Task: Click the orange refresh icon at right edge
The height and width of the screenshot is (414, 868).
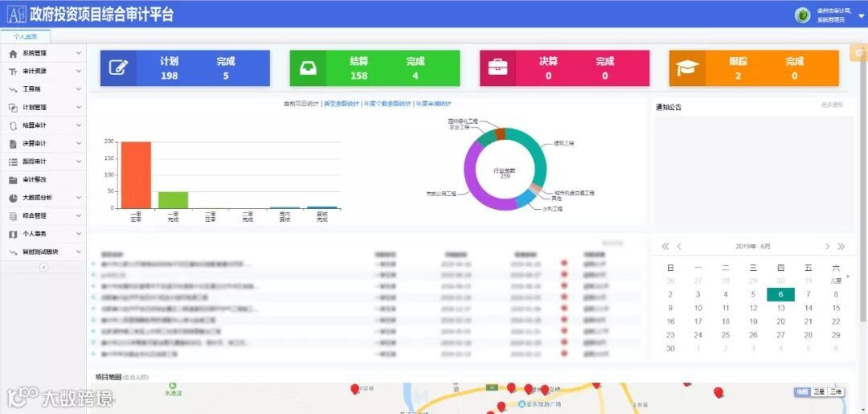Action: [x=860, y=53]
